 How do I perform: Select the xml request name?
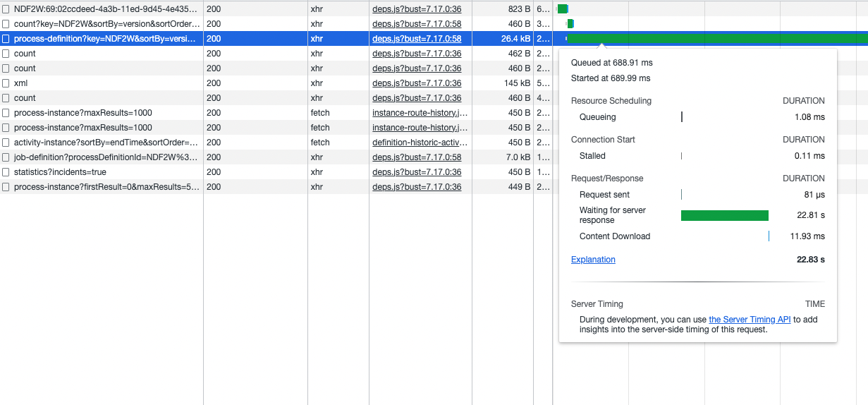coord(20,83)
